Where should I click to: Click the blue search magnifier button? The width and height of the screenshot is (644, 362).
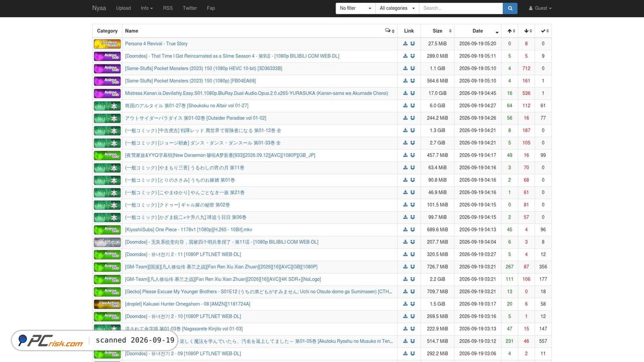(x=510, y=8)
